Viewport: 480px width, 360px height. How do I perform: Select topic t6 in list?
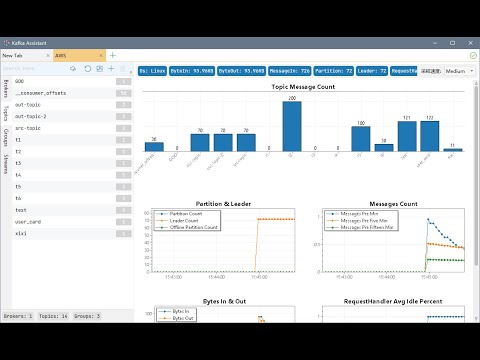click(x=73, y=198)
